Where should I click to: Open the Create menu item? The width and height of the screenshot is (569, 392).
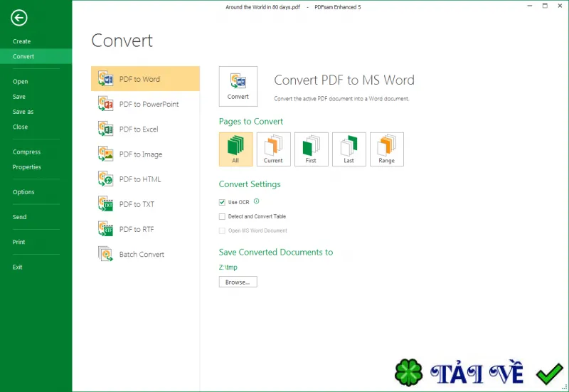click(22, 41)
